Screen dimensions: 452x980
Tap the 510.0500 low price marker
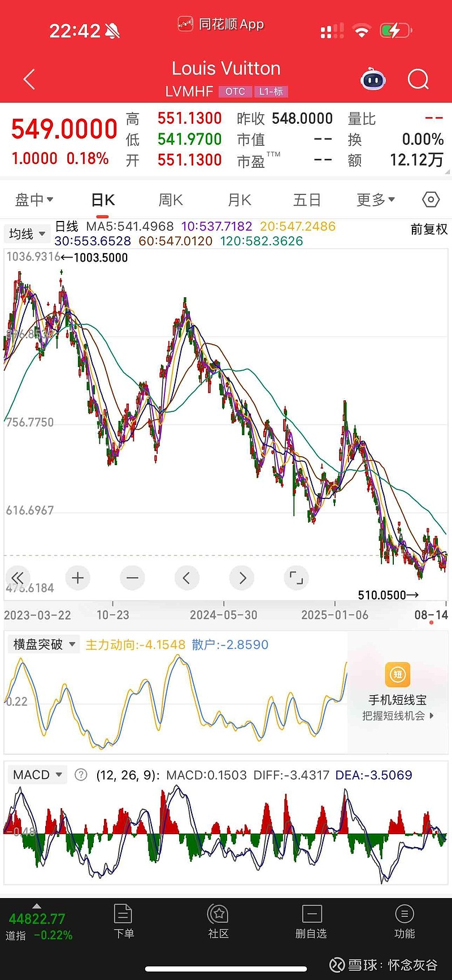(x=388, y=595)
